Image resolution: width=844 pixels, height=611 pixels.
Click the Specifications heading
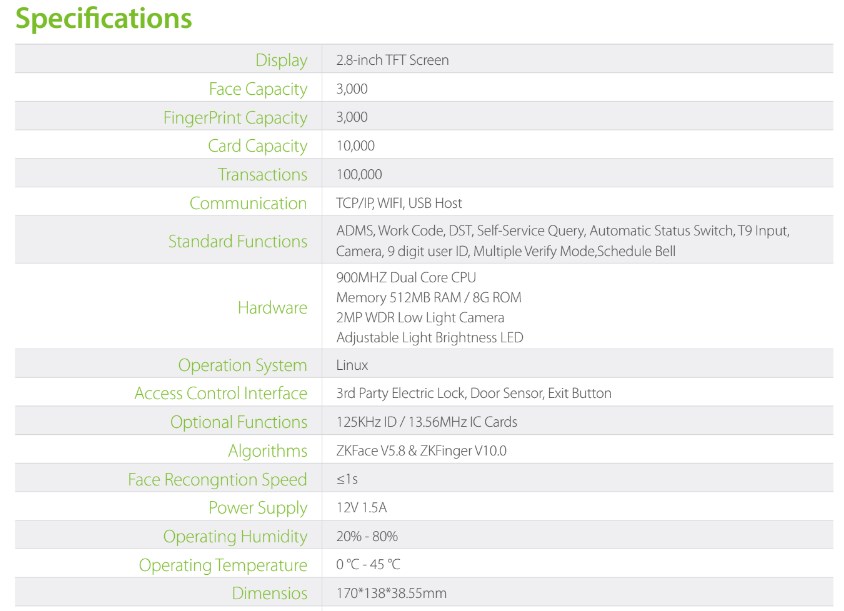[x=104, y=18]
